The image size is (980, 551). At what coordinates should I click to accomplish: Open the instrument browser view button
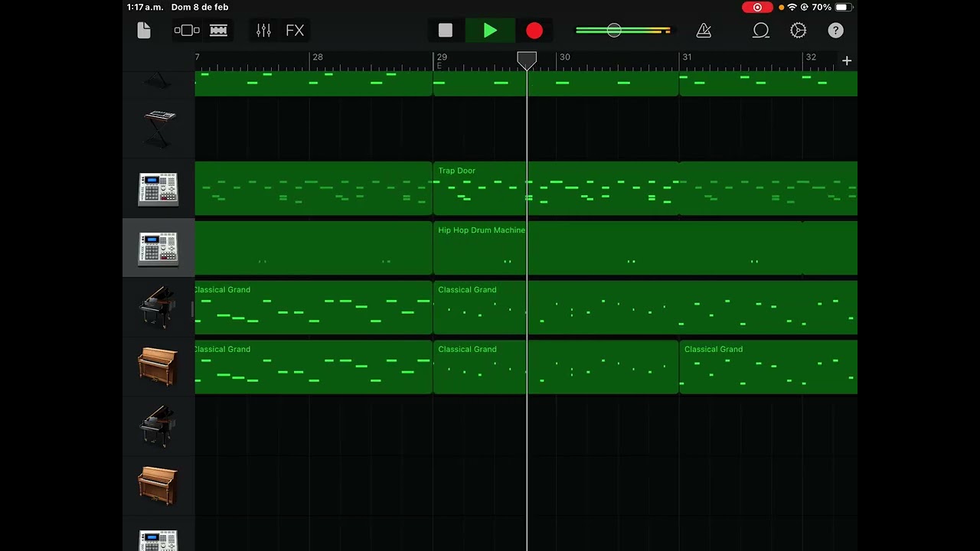(187, 31)
